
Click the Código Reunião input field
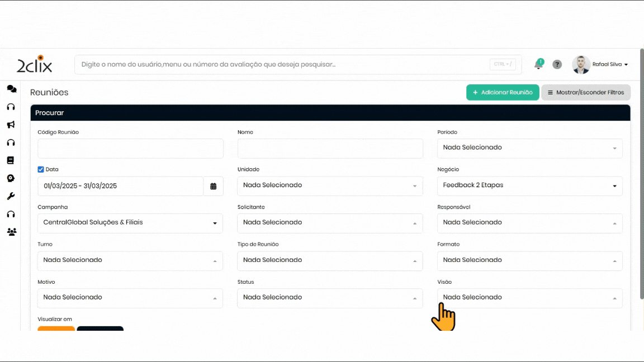130,149
